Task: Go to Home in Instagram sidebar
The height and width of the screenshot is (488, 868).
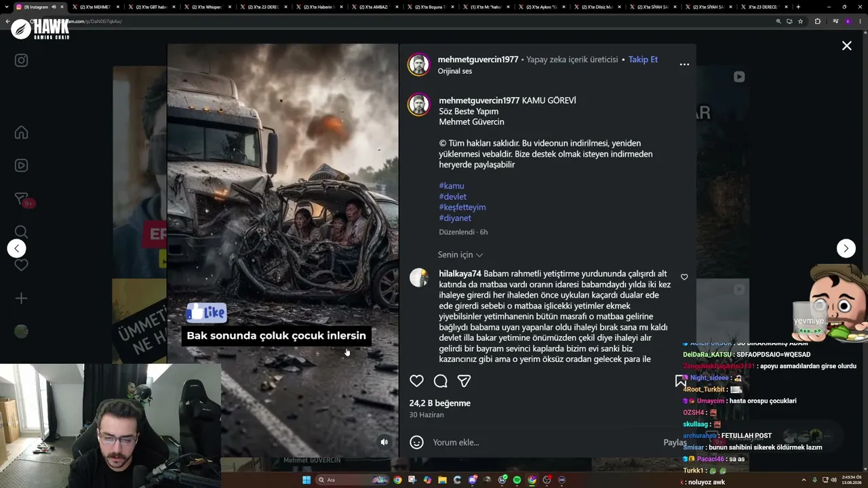Action: pos(21,132)
